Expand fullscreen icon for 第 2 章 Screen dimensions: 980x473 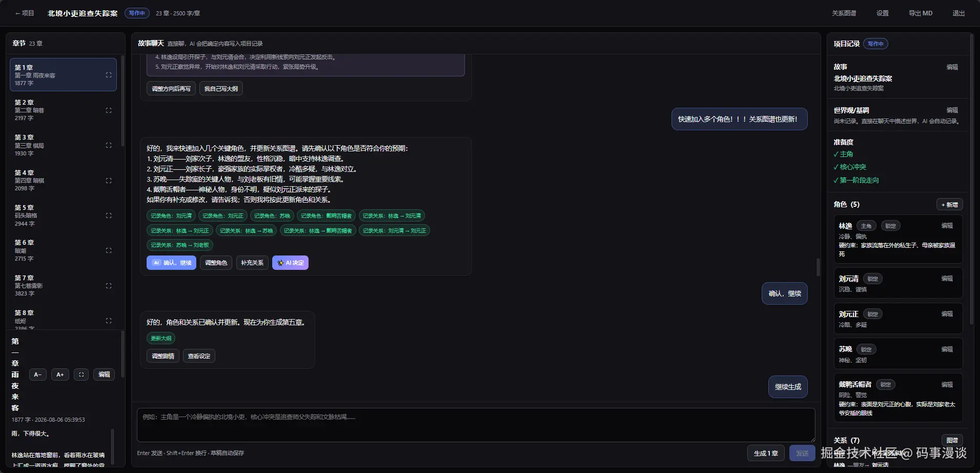[x=109, y=110]
